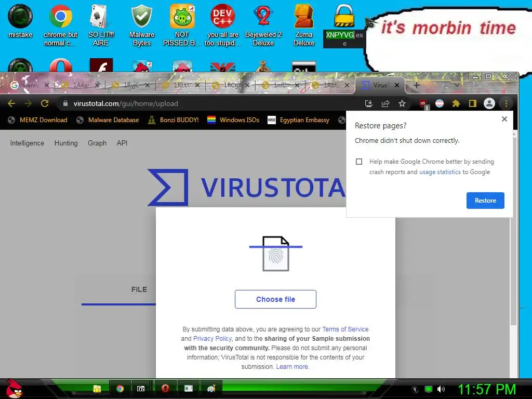This screenshot has width=532, height=399.
Task: Launch Bejeweled 2 Deluxe
Action: (263, 25)
